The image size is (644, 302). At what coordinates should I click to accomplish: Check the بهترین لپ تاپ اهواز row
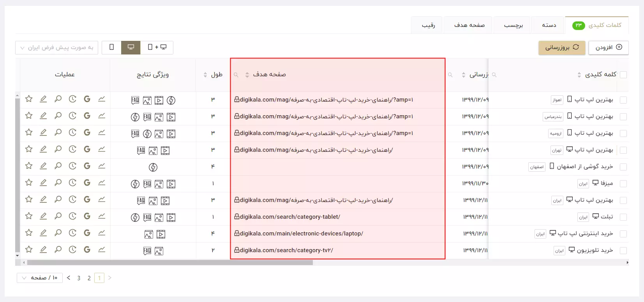(623, 100)
